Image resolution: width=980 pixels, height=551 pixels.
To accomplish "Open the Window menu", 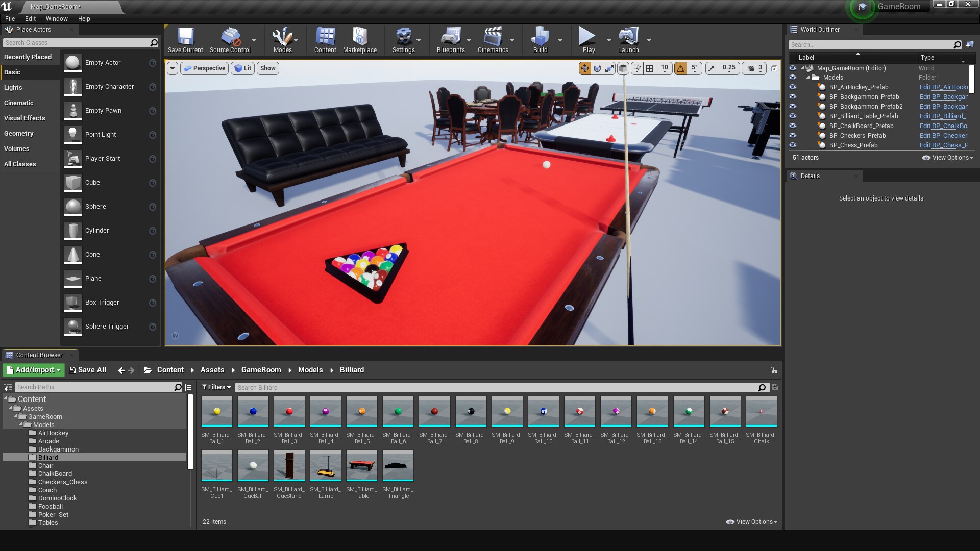I will point(57,18).
